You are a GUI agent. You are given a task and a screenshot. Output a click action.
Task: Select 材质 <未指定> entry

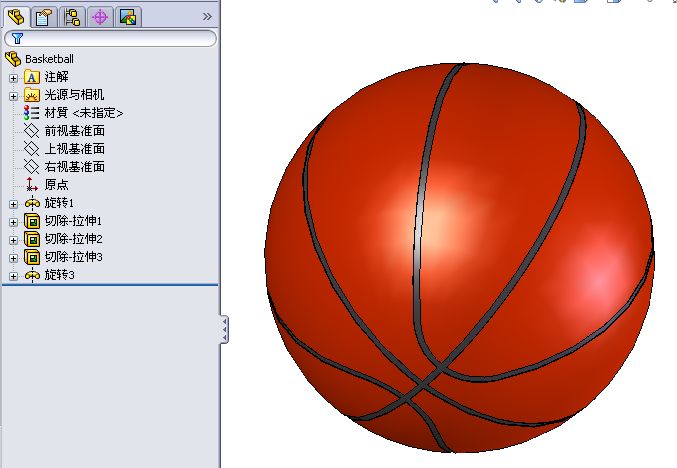pos(84,113)
